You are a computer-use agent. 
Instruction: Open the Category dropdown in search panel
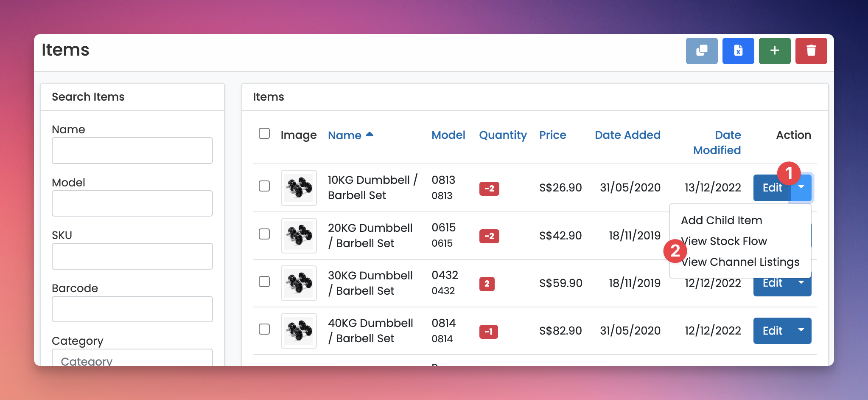tap(132, 358)
